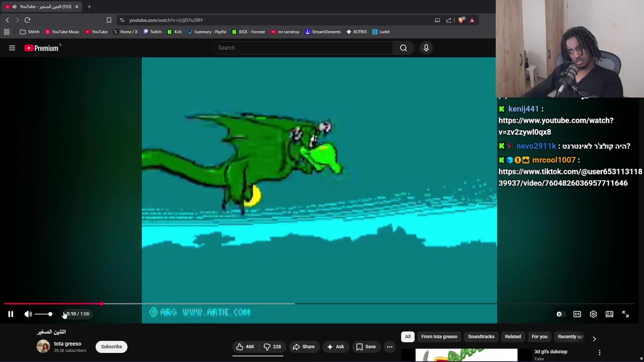Dislike the video (228 thumbs down)

(272, 346)
